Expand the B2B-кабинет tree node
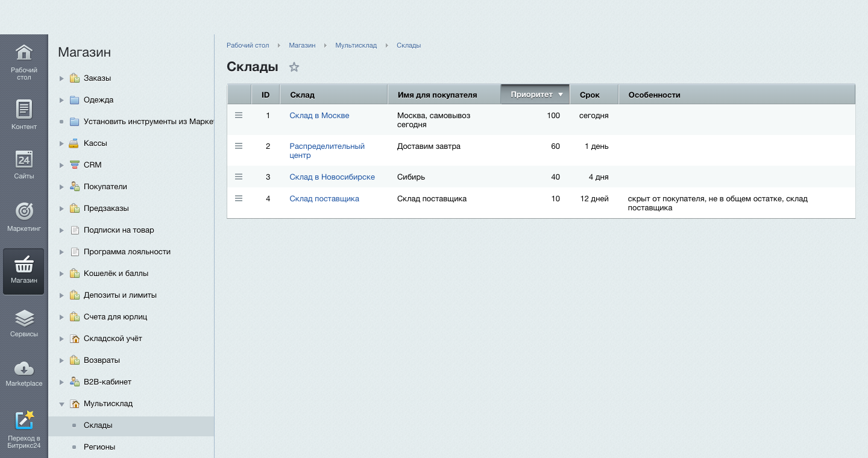 click(x=61, y=382)
